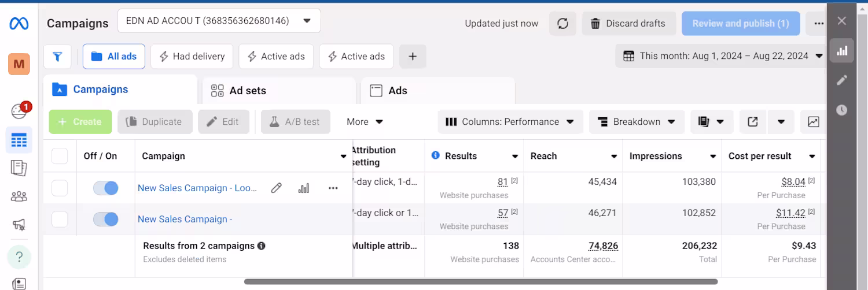Switch to the Ads tab
868x290 pixels.
[398, 91]
